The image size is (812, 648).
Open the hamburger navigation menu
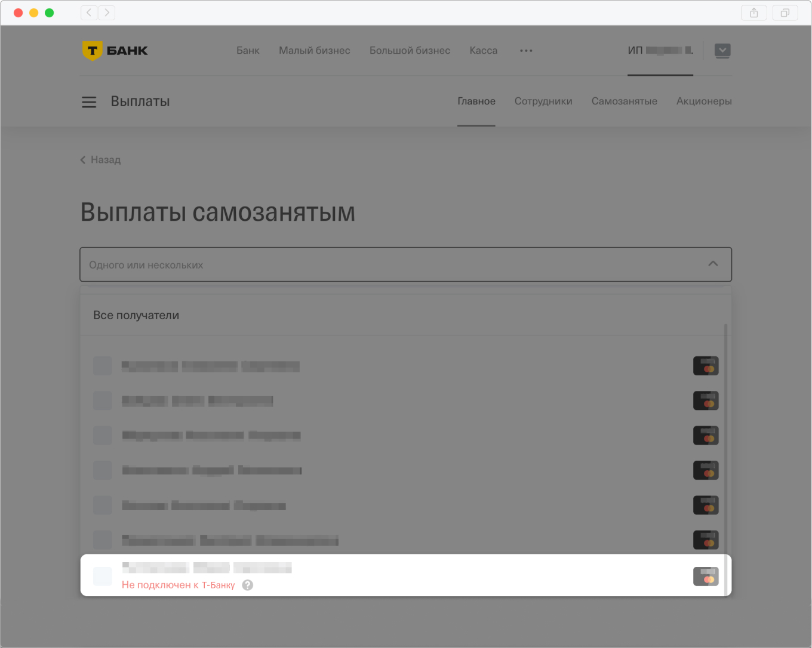coord(89,101)
